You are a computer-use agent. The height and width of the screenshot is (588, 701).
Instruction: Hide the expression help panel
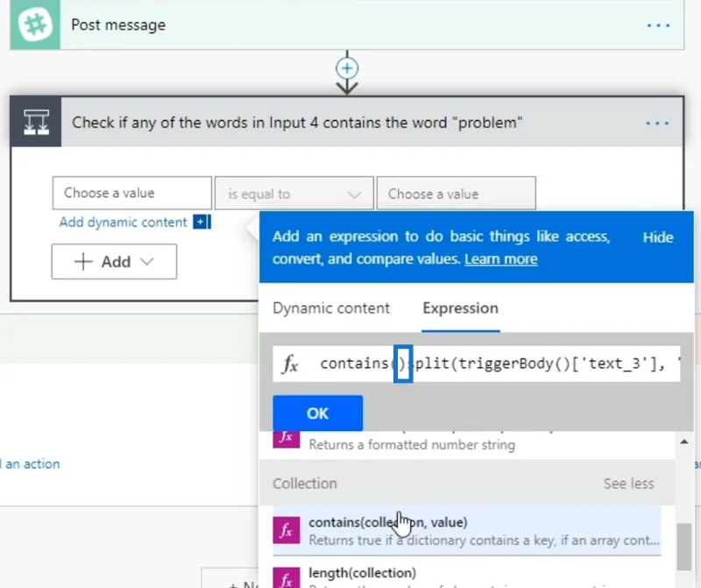point(658,237)
